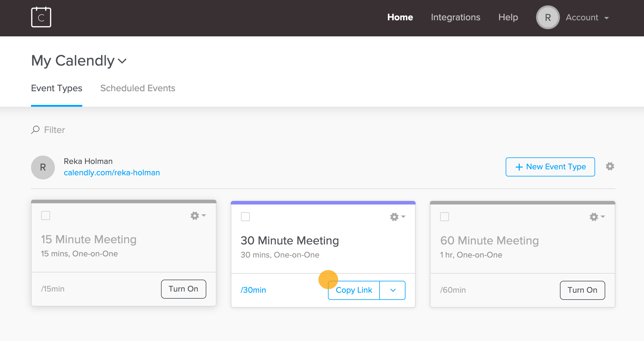Screen dimensions: 644x341
Task: Select the 30 Minute Meeting checkbox
Action: [245, 217]
